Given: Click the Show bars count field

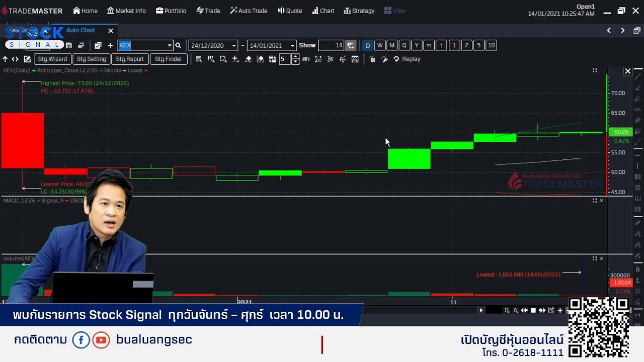Looking at the screenshot, I should pyautogui.click(x=331, y=45).
